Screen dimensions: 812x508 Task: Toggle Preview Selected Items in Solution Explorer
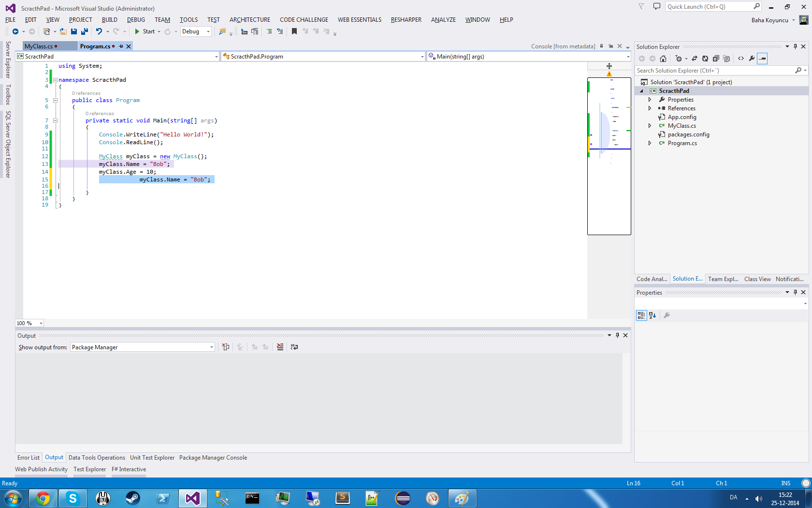tap(762, 59)
